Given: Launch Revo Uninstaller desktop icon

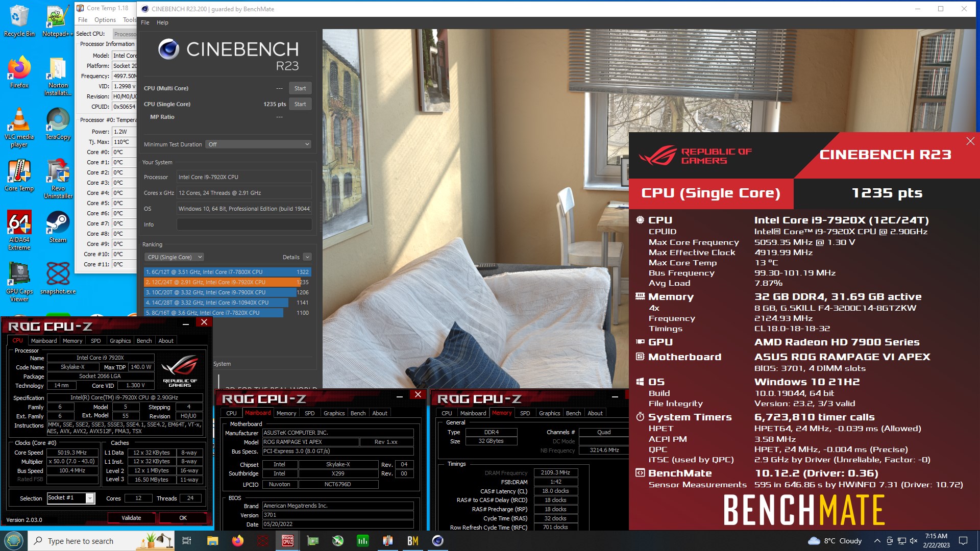Looking at the screenshot, I should pos(58,179).
